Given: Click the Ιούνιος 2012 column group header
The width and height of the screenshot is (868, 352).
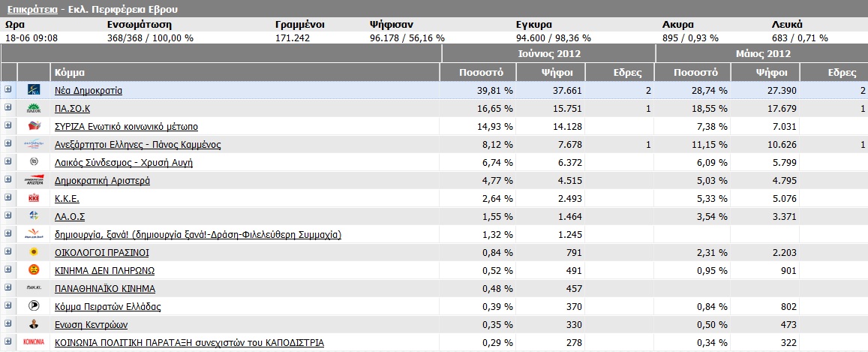Looking at the screenshot, I should point(548,54).
